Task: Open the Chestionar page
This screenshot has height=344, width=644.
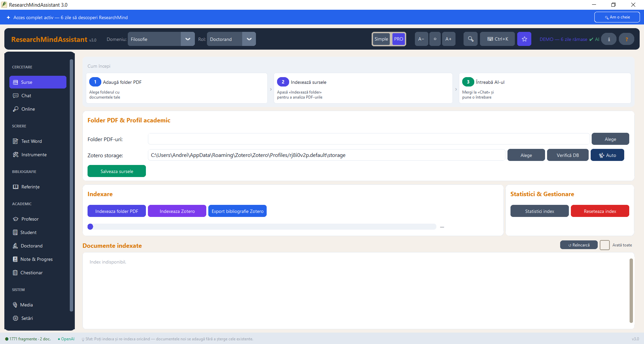Action: point(38,273)
